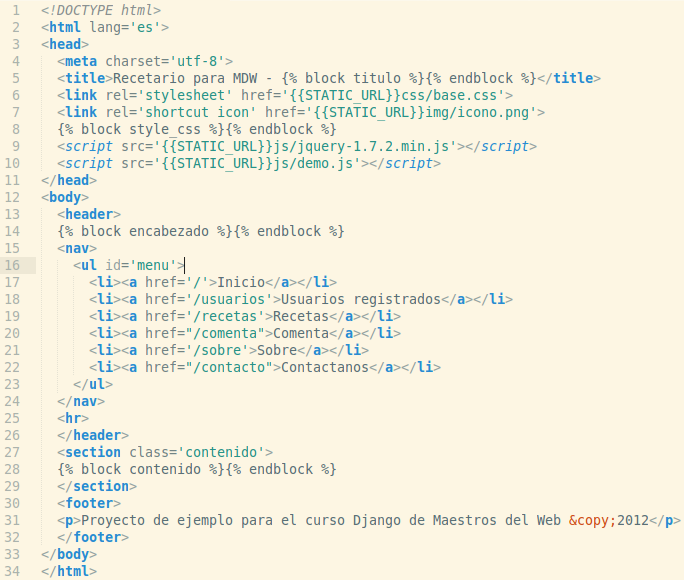Click the 'stylesheet' rel value
The image size is (684, 580).
[185, 95]
